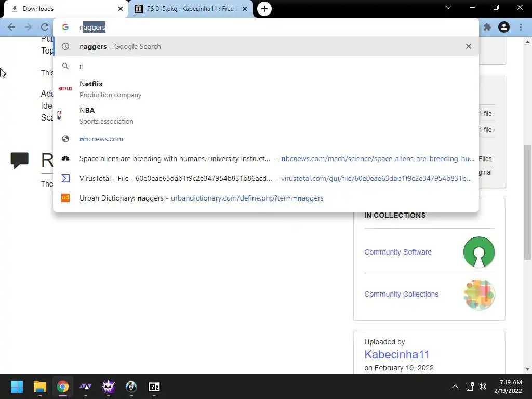Image resolution: width=532 pixels, height=399 pixels.
Task: Click the Google G icon in omnibox
Action: [x=65, y=27]
